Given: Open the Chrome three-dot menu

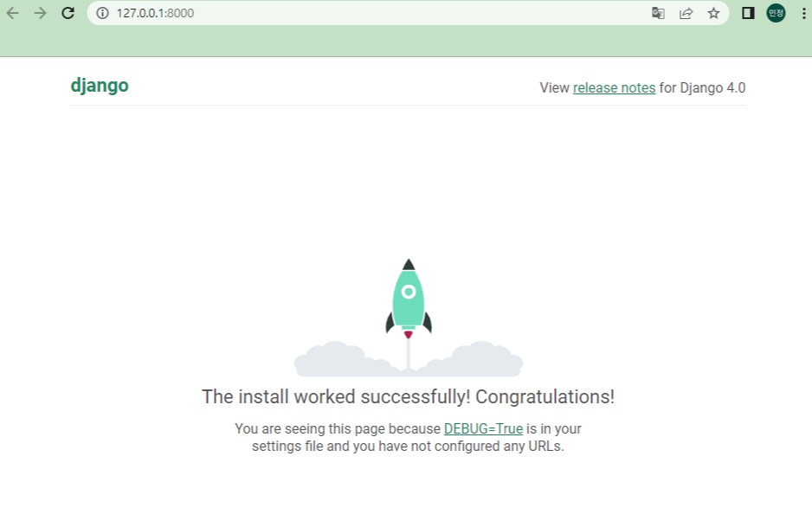Looking at the screenshot, I should click(803, 13).
